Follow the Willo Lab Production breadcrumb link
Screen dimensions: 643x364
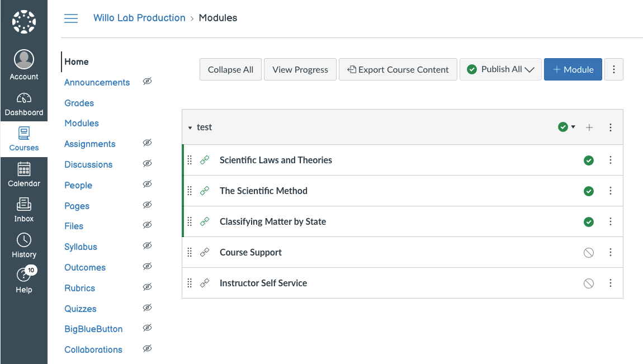tap(139, 18)
